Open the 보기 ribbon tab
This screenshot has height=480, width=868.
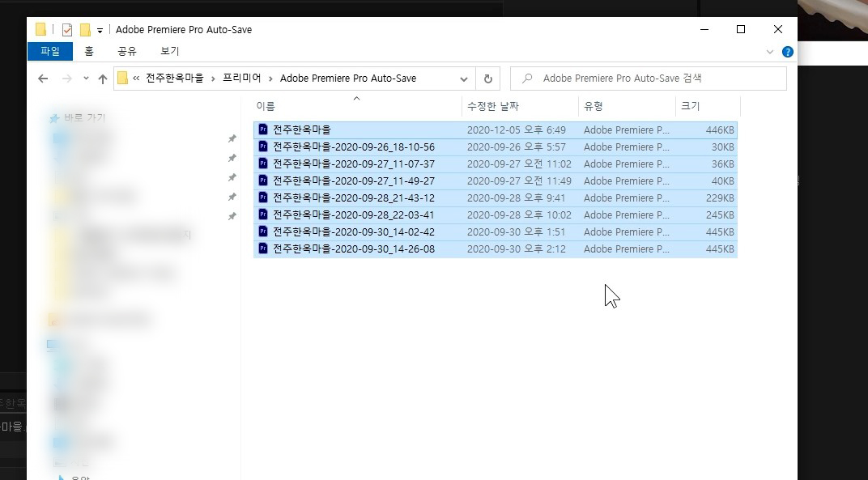(x=169, y=51)
